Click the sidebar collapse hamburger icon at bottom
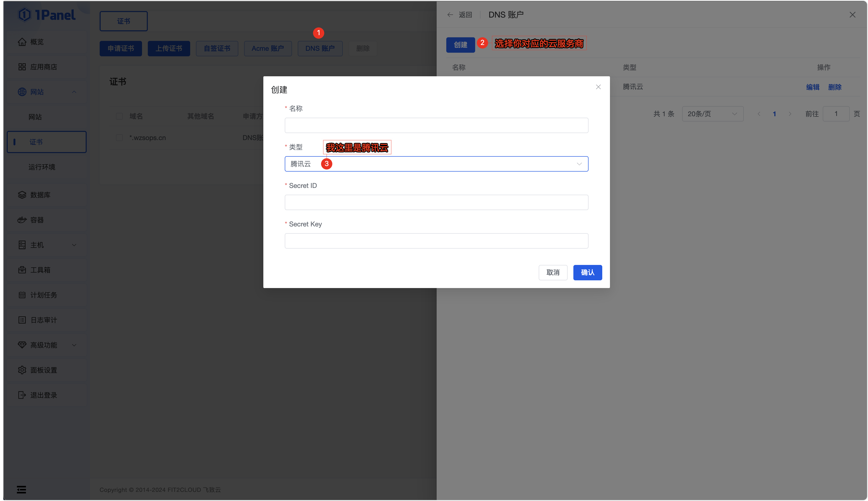 tap(21, 490)
